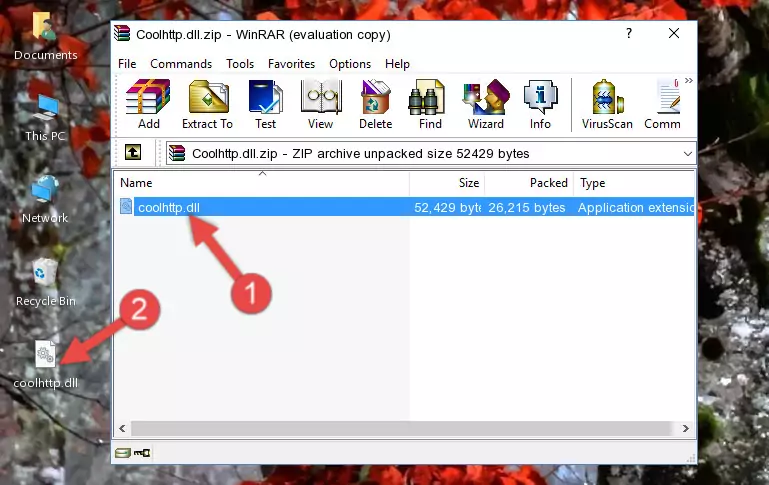
Task: Expand hidden toolbar items chevron
Action: pos(689,80)
